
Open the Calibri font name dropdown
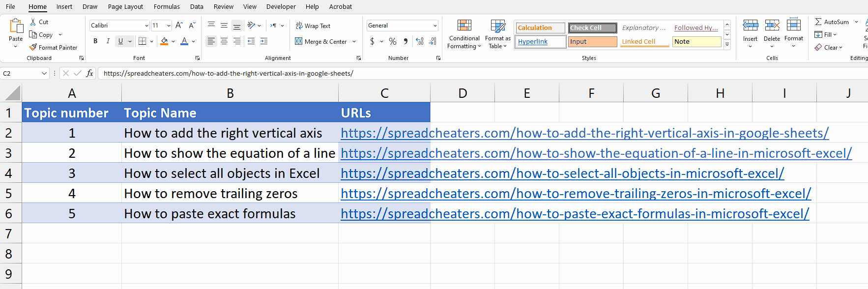pyautogui.click(x=146, y=26)
